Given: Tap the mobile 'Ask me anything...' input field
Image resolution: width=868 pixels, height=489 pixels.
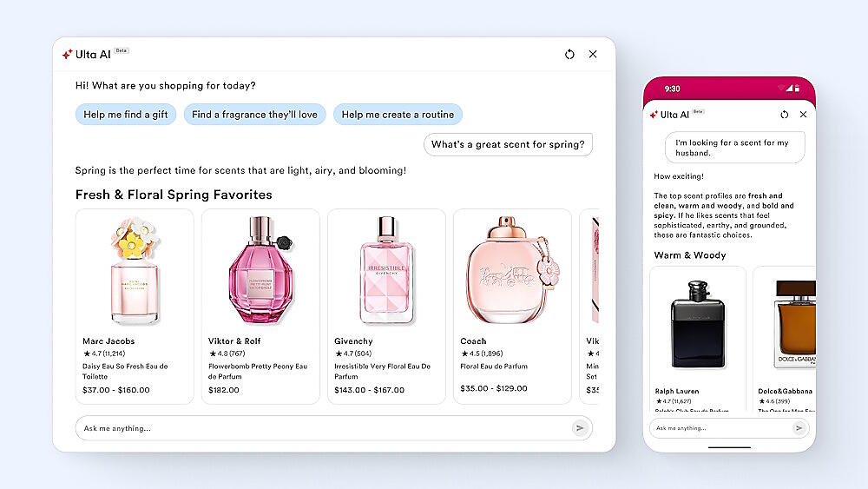Looking at the screenshot, I should [720, 428].
